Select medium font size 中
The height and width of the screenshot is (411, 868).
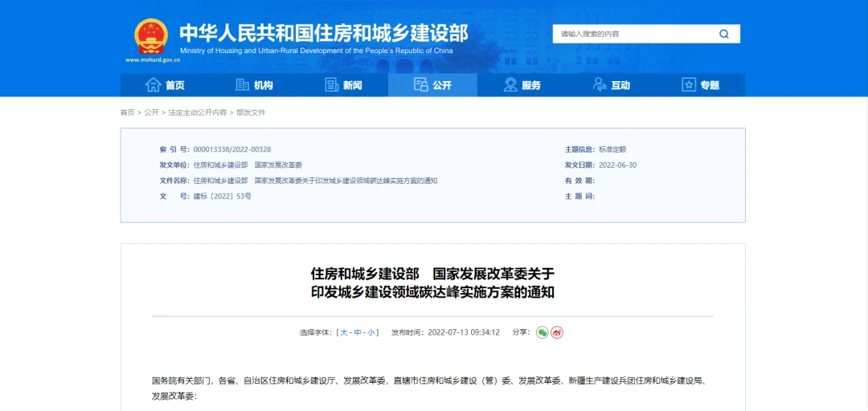(x=358, y=332)
